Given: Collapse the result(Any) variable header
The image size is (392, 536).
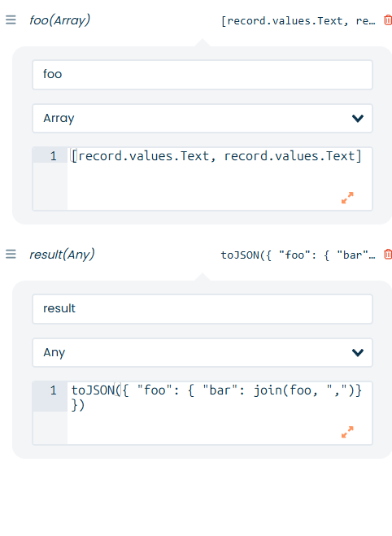Looking at the screenshot, I should (62, 255).
